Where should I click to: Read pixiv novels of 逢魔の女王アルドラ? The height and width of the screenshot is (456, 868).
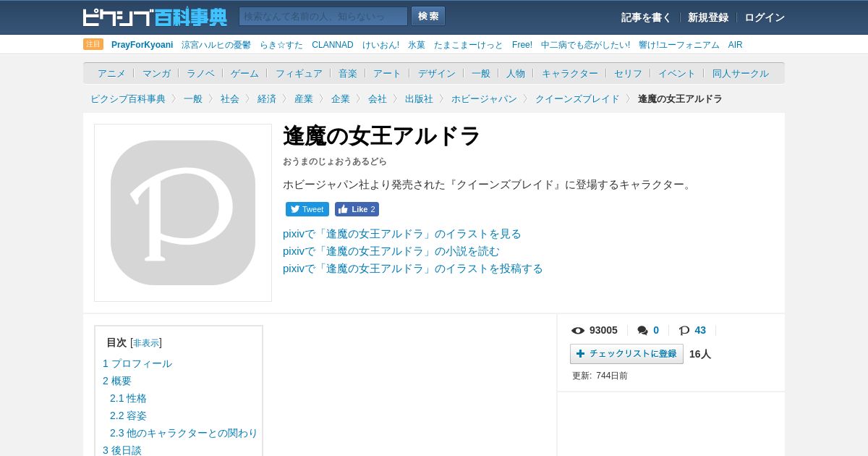pyautogui.click(x=391, y=251)
